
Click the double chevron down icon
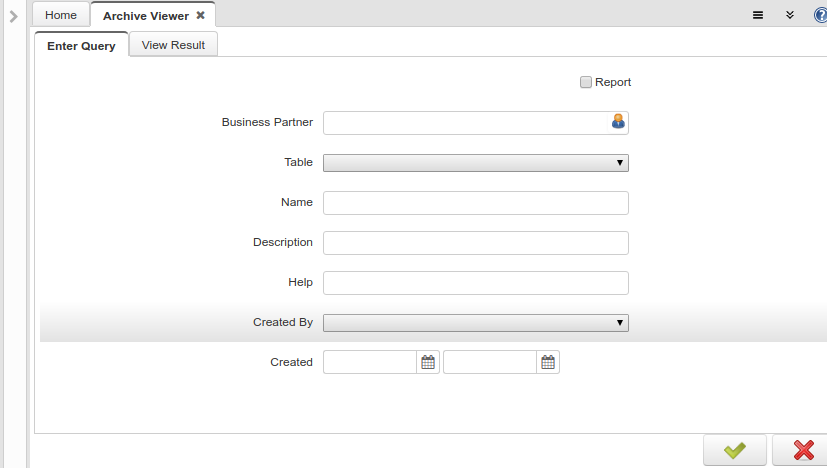(x=790, y=15)
